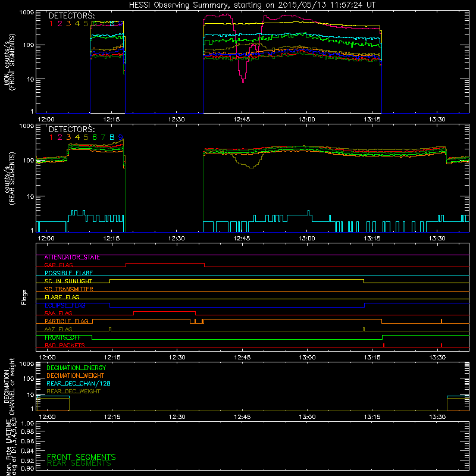This screenshot has width=476, height=476.
Task: Click detector '8' in rear segments legend
Action: pos(112,137)
